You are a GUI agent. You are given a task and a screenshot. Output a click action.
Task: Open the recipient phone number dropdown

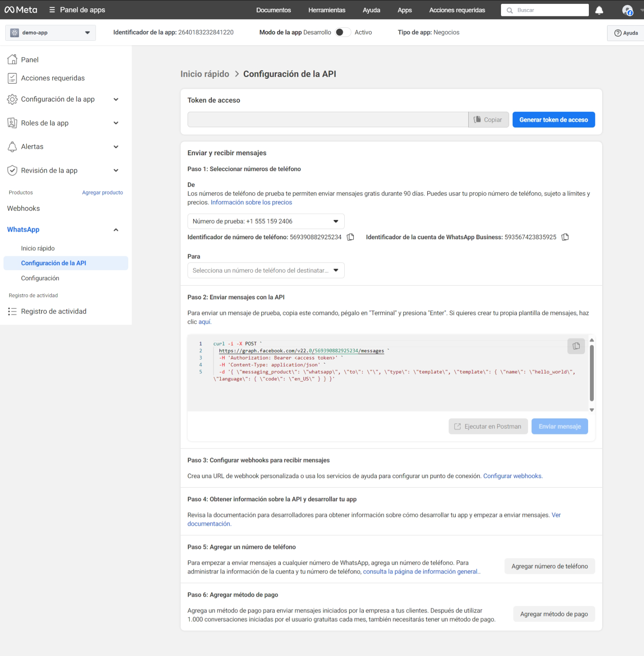pyautogui.click(x=266, y=270)
